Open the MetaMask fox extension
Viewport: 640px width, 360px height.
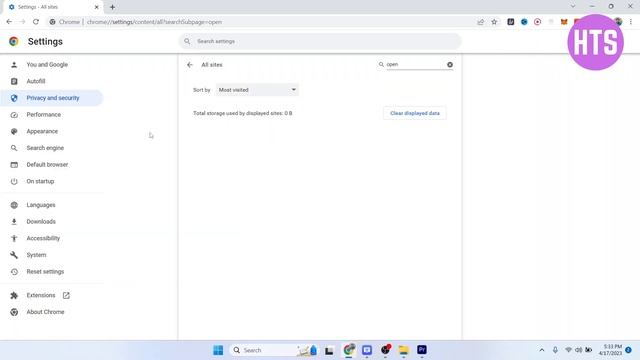point(564,22)
